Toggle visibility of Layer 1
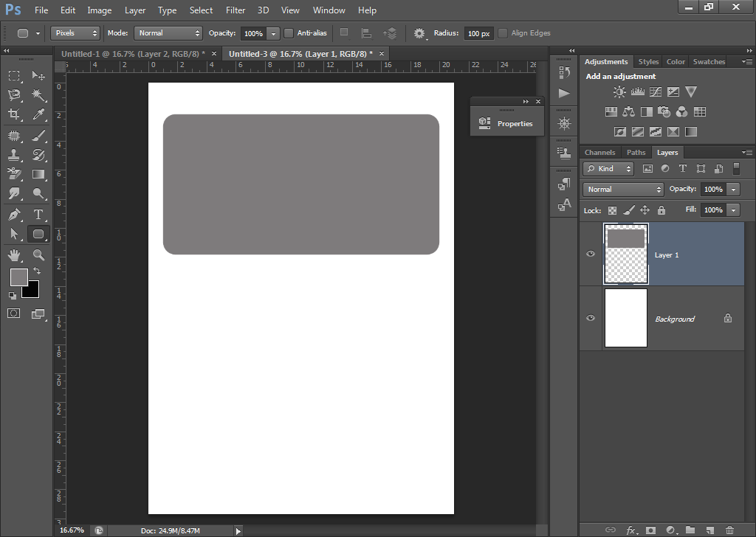This screenshot has width=756, height=537. pos(590,254)
